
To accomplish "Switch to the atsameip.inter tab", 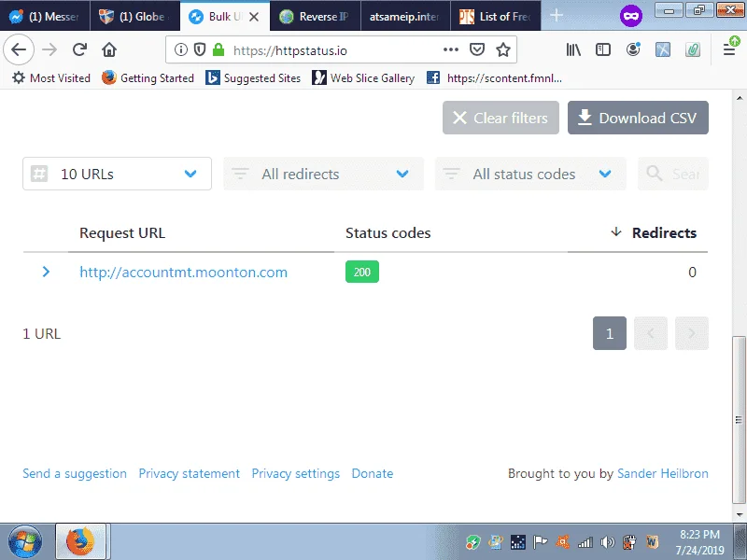I will point(405,16).
